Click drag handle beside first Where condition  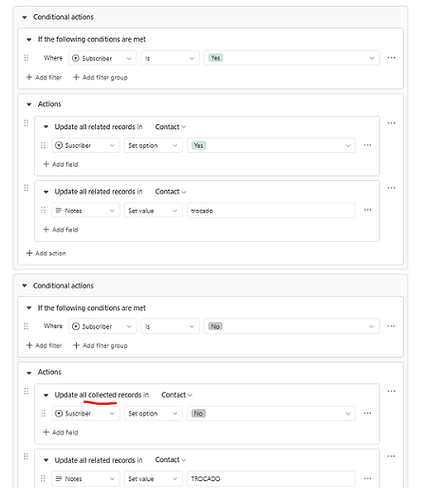pos(26,58)
